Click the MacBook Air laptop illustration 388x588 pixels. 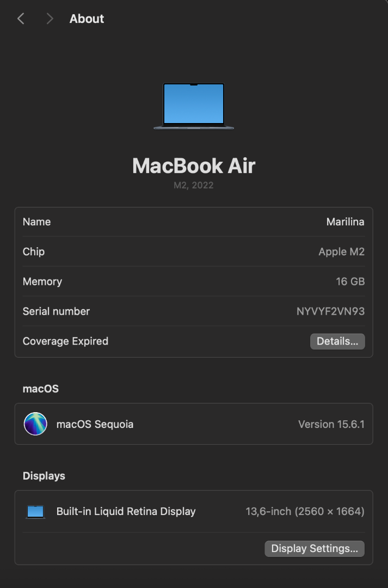tap(194, 106)
